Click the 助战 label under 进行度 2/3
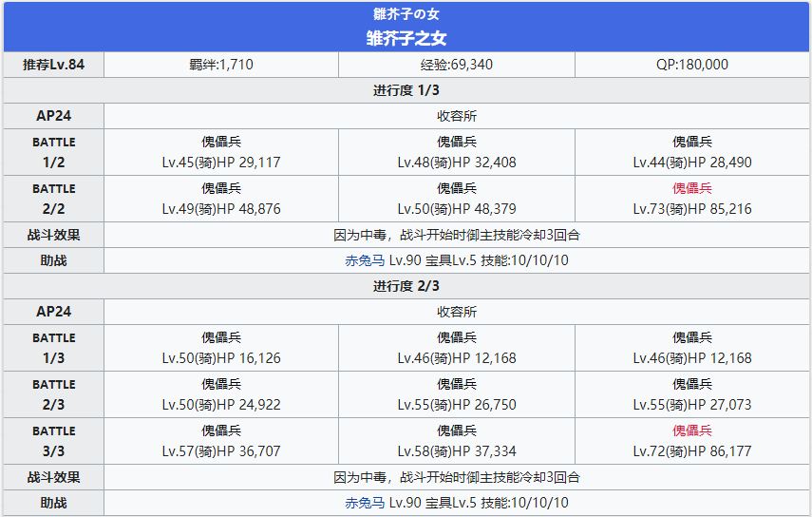Screen dimensions: 812x517 (x=53, y=503)
